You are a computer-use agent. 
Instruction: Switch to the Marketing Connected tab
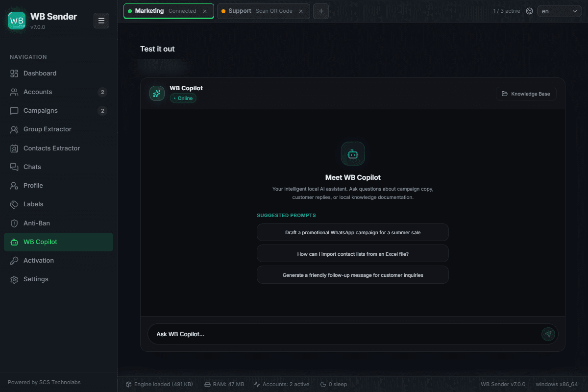169,11
